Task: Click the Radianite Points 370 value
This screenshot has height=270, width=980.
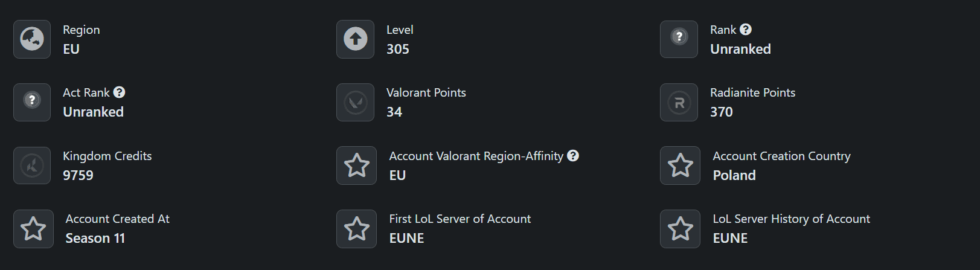Action: click(x=722, y=112)
